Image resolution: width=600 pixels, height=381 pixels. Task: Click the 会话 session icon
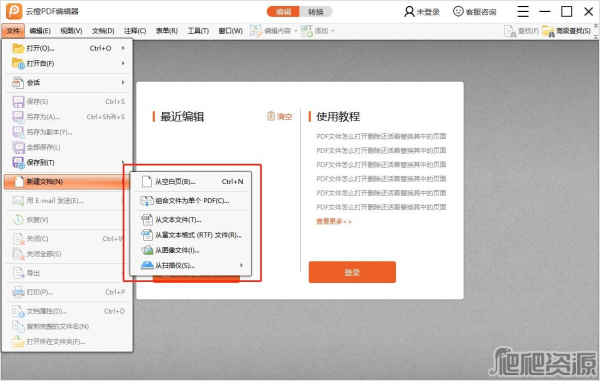tap(18, 82)
